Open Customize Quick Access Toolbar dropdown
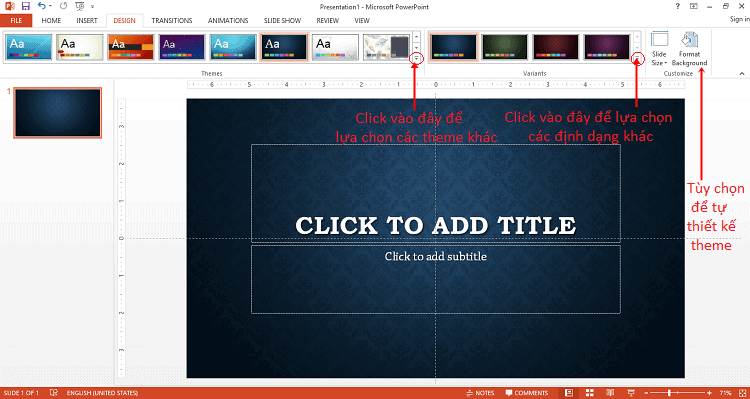Viewport: 750px width, 399px height. 92,7
